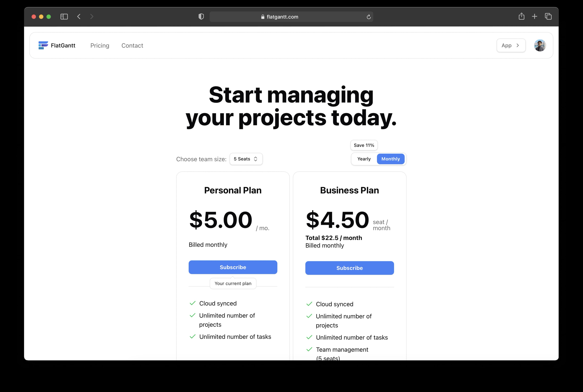Click the App button chevron
This screenshot has width=583, height=392.
click(x=517, y=45)
